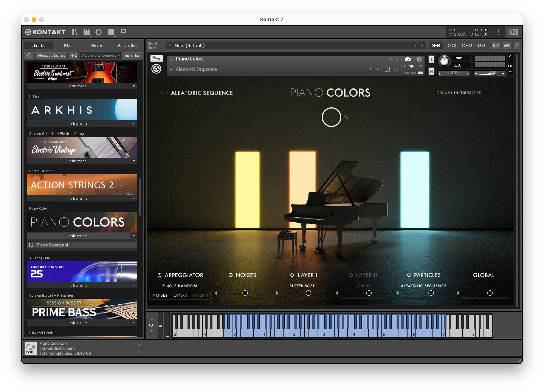This screenshot has width=544, height=392.
Task: Click the Tune knob
Action: (444, 61)
